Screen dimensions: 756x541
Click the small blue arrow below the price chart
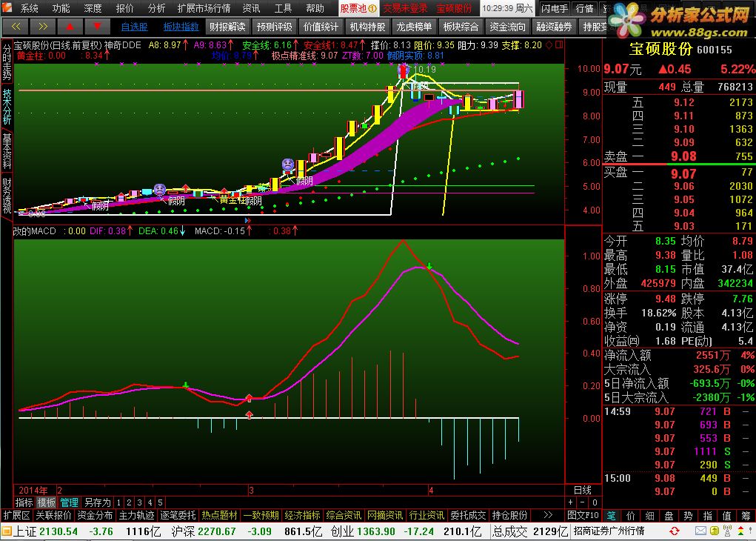[247, 221]
